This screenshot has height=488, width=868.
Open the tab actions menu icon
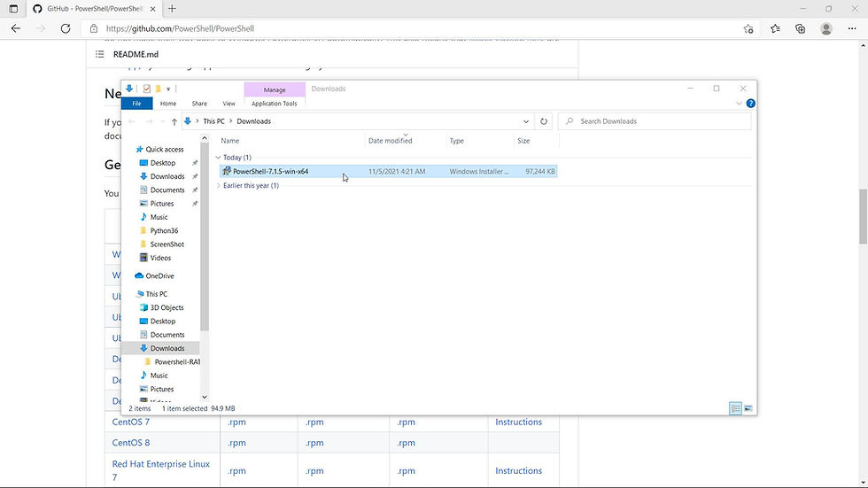[x=13, y=9]
